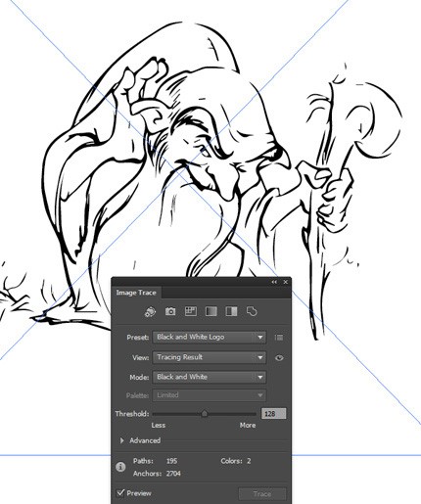Viewport: 421px width, 504px height.
Task: Open the Mode dropdown showing Black and White
Action: (x=210, y=377)
